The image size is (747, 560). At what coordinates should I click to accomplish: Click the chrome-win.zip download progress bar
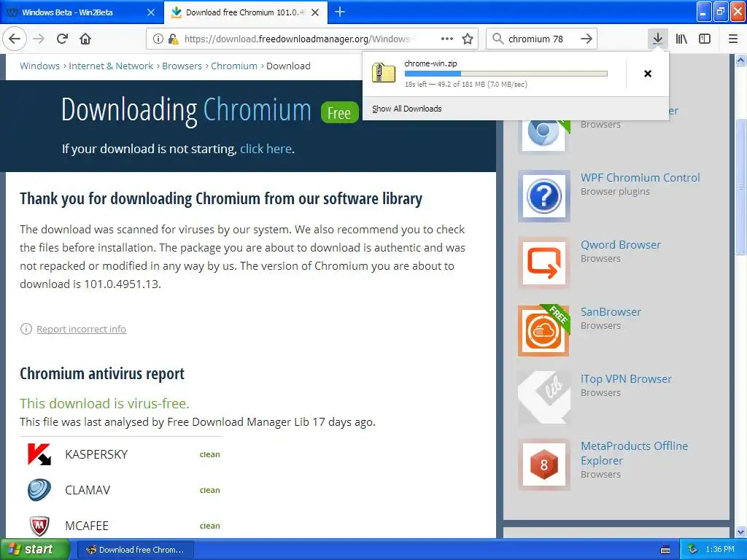(506, 74)
